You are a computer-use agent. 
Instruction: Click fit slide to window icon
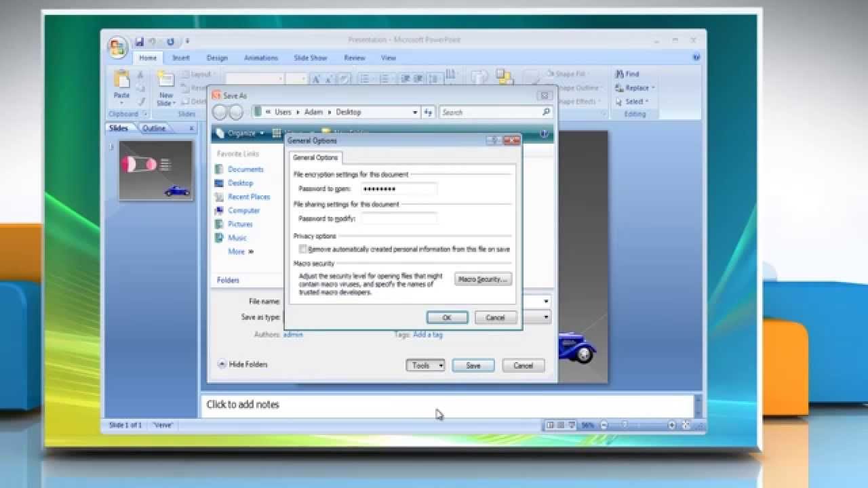(686, 426)
